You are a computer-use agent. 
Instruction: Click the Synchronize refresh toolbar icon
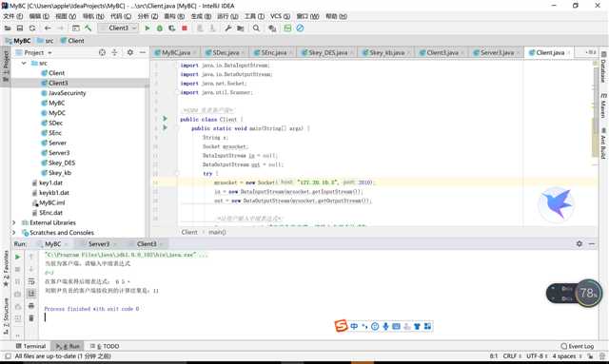(32, 28)
